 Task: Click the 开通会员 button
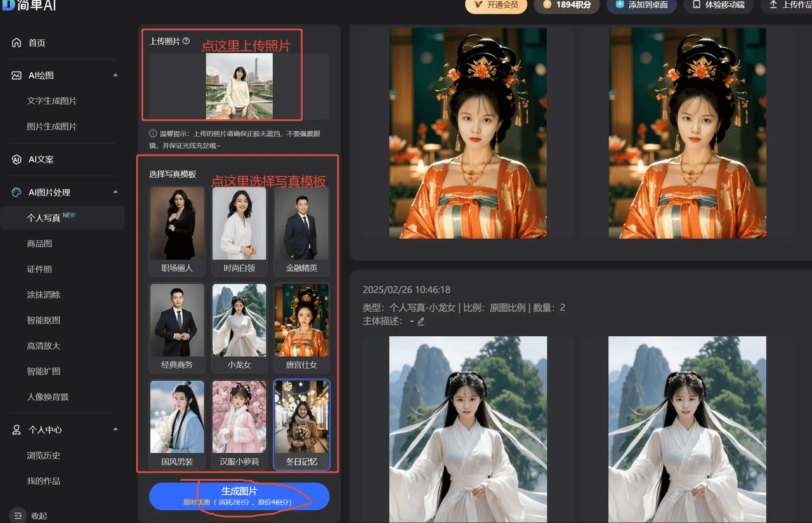tap(496, 5)
